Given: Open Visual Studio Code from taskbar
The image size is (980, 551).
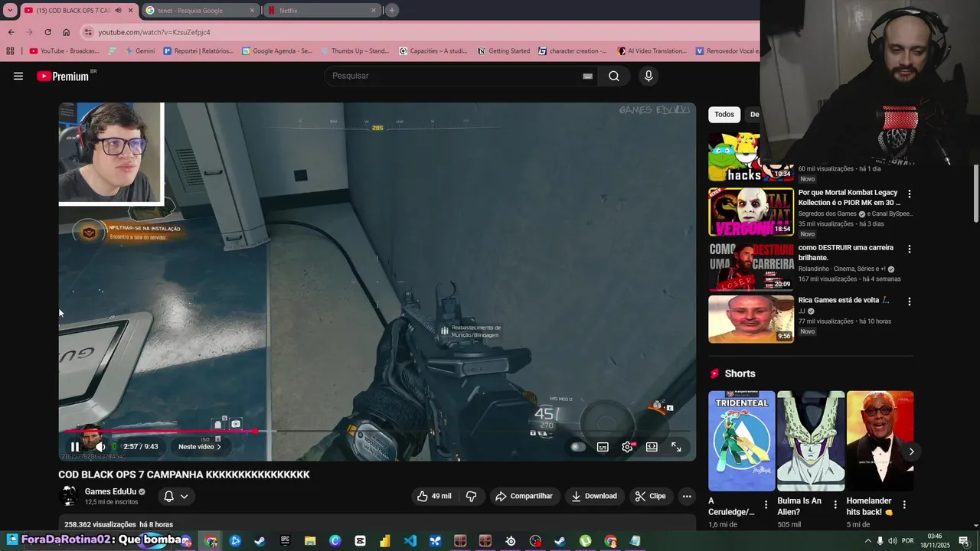Looking at the screenshot, I should coord(410,541).
